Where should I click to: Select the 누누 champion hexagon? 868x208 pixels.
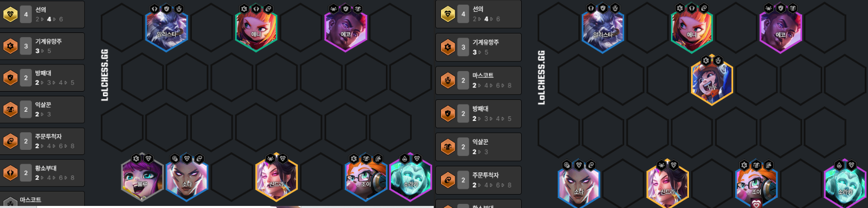(x=712, y=81)
